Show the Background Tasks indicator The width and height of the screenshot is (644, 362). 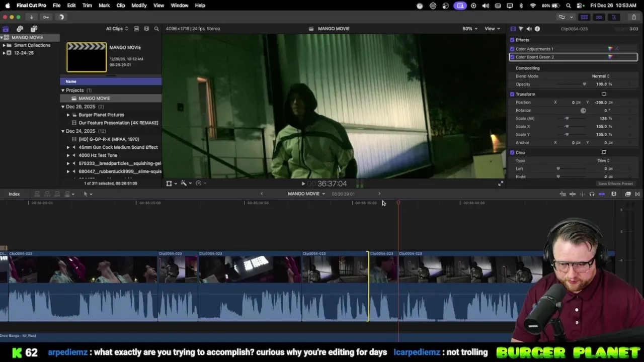point(62,17)
